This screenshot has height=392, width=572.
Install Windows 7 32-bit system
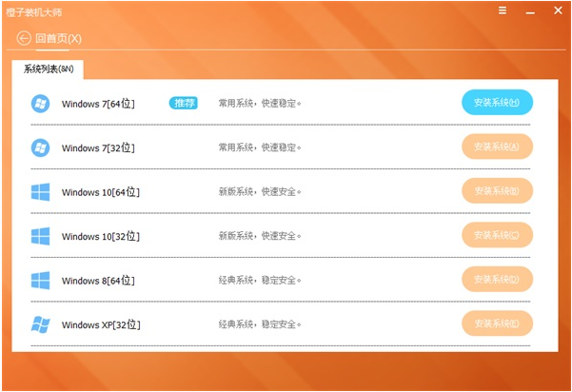(x=496, y=147)
